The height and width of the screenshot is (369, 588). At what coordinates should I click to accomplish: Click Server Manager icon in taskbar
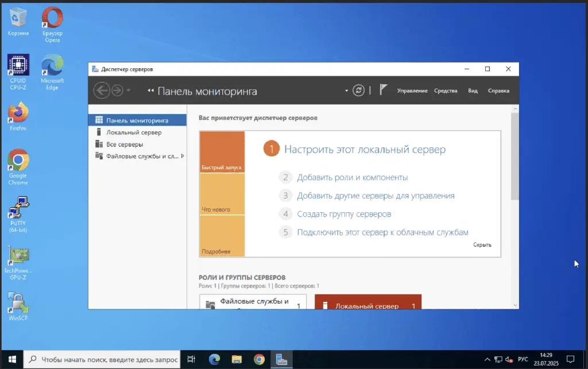281,359
